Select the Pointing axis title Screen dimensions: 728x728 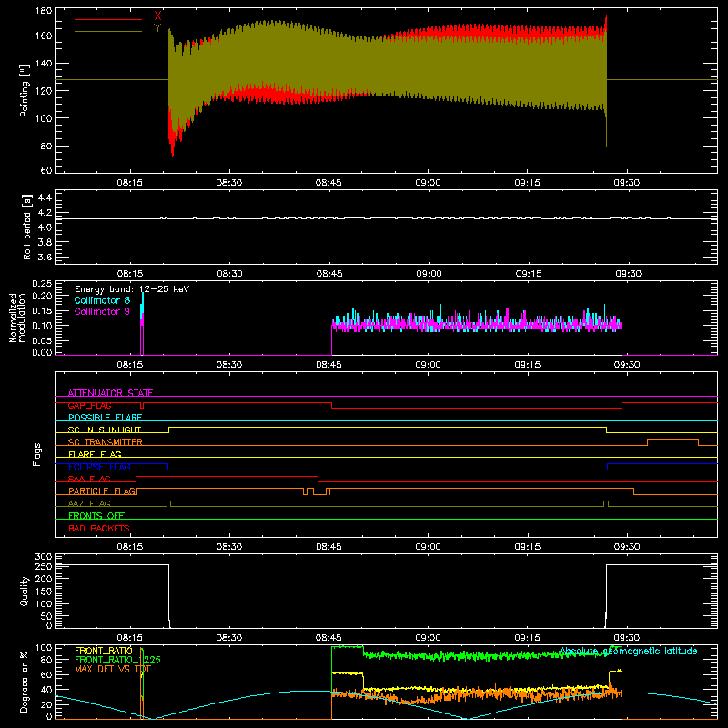click(x=25, y=90)
